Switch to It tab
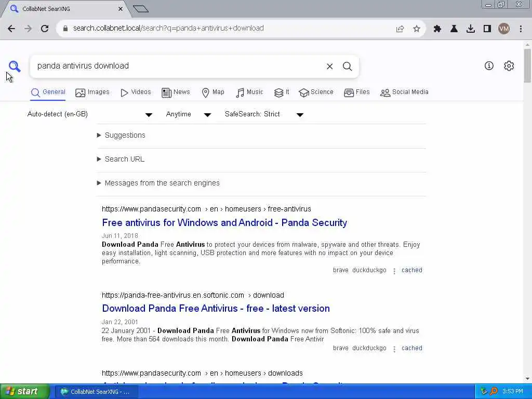 click(282, 92)
